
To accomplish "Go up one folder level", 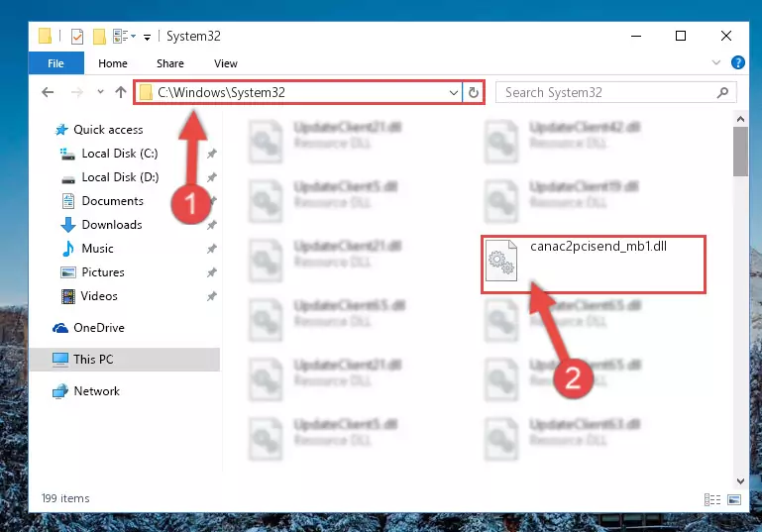I will click(121, 92).
